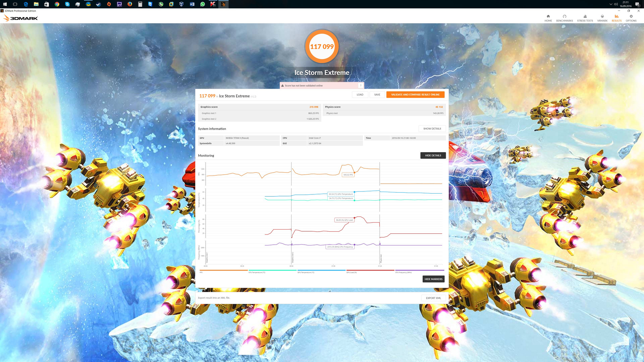Open Kaspersky from taskbar
The image size is (644, 362).
tap(213, 4)
